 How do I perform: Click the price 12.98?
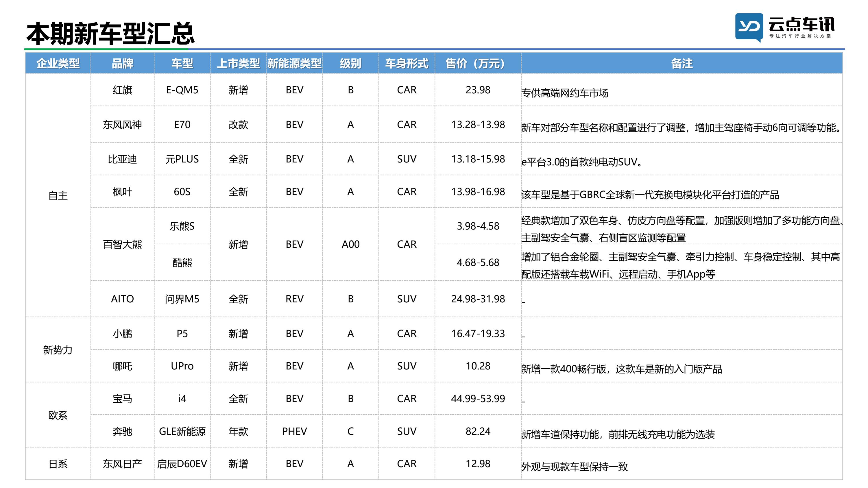(x=478, y=464)
